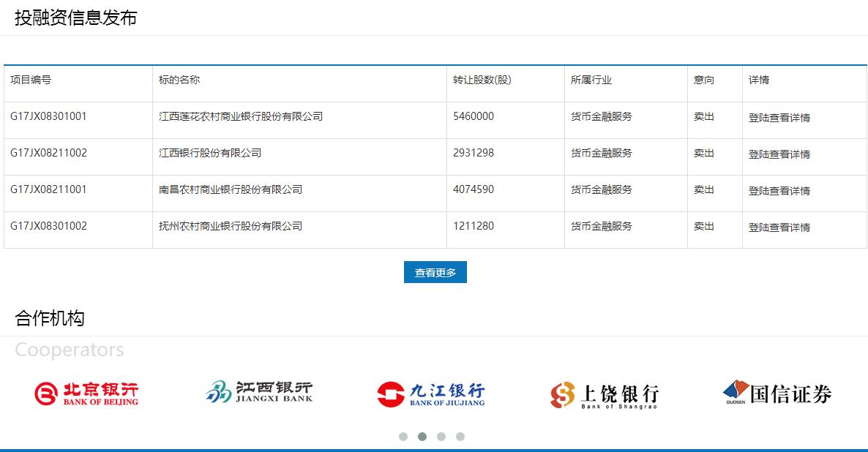Click the 转让股数(股) column header
The width and height of the screenshot is (868, 452).
point(482,80)
